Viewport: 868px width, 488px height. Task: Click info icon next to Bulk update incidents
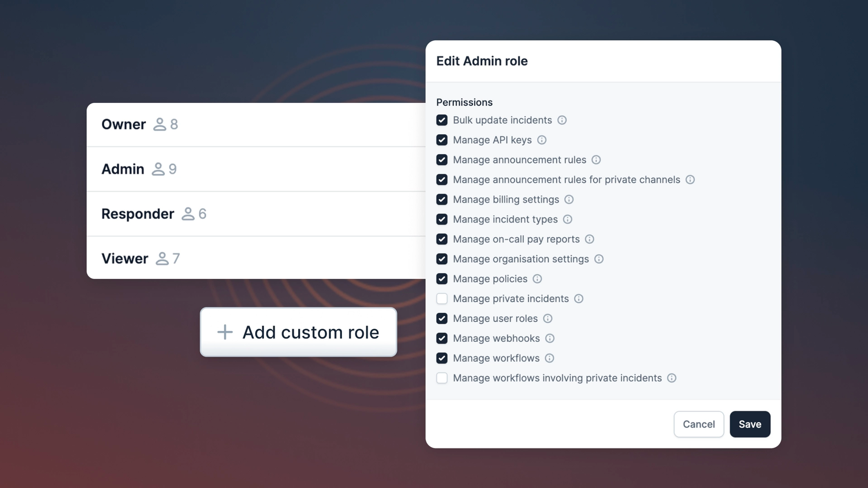(562, 120)
